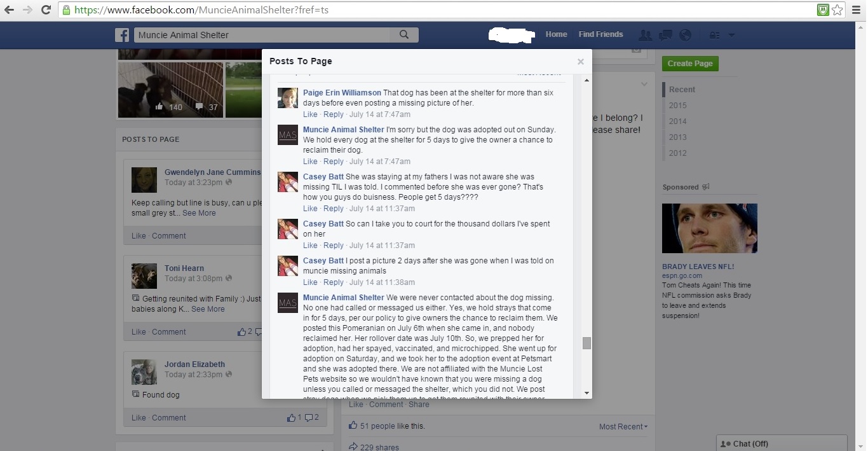This screenshot has width=868, height=451.
Task: Expand Toni Hearn's post with See More
Action: click(208, 309)
